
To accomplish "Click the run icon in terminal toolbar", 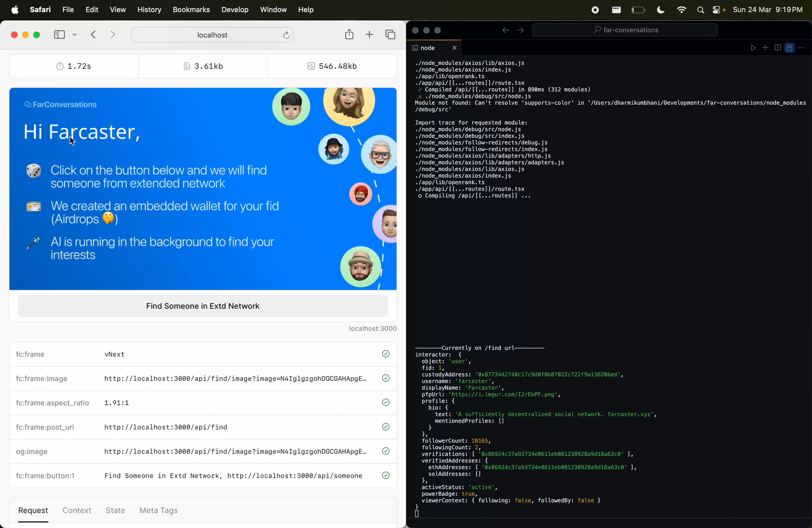I will [753, 48].
